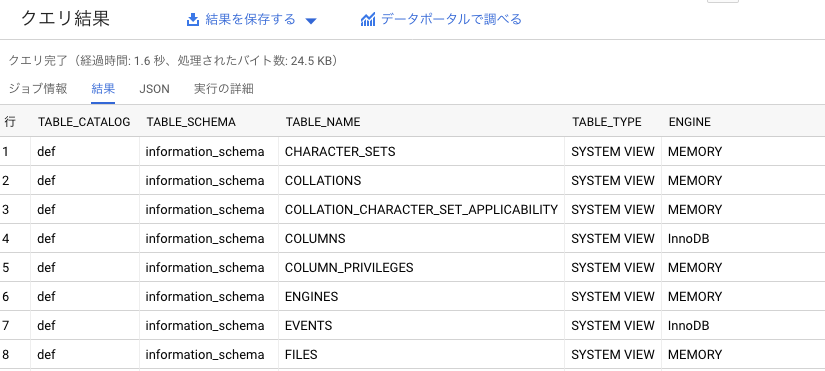825x371 pixels.
Task: Select the 結果 tab
Action: (x=103, y=89)
